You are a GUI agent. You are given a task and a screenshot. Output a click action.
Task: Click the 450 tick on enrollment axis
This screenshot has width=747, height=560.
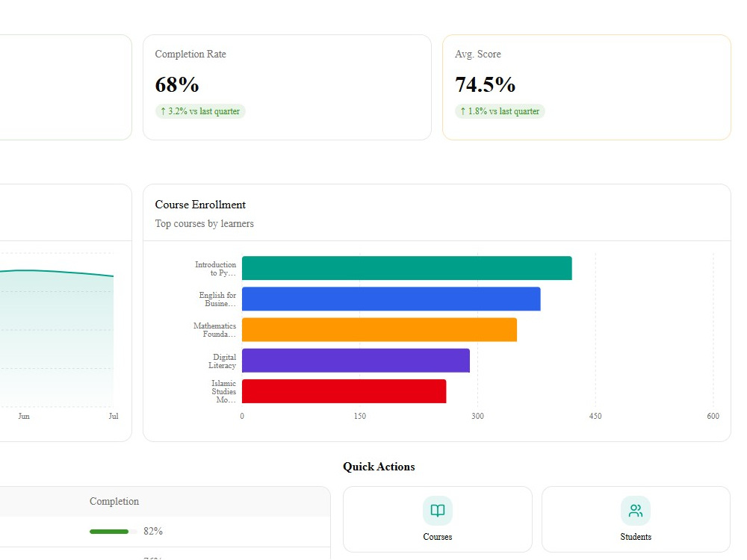point(595,416)
